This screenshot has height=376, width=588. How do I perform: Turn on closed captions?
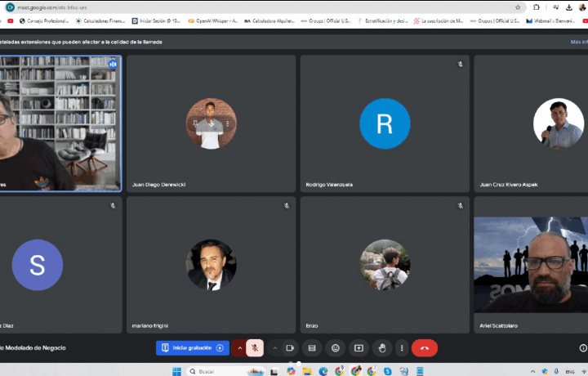(x=312, y=348)
